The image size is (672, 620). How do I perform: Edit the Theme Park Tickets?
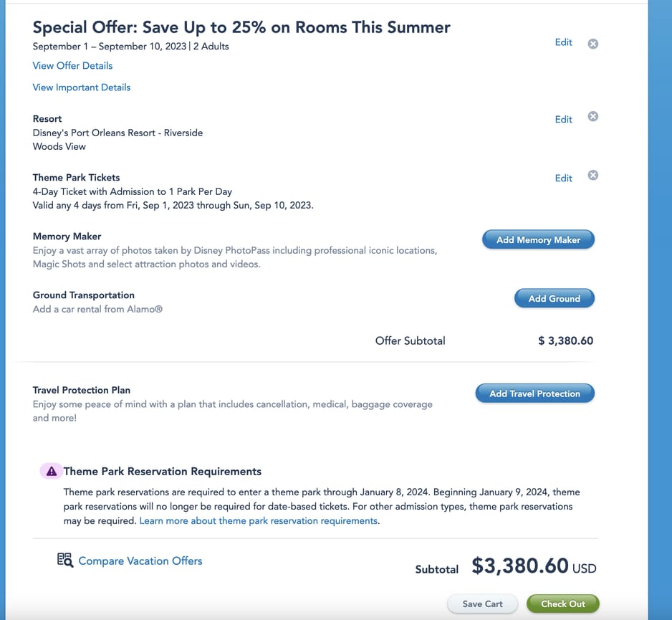pyautogui.click(x=563, y=178)
